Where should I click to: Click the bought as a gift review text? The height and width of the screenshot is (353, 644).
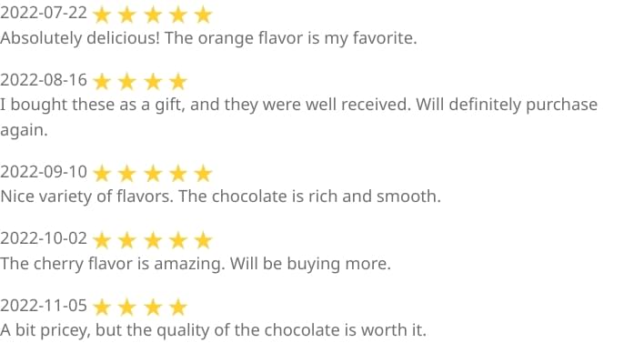pyautogui.click(x=299, y=117)
